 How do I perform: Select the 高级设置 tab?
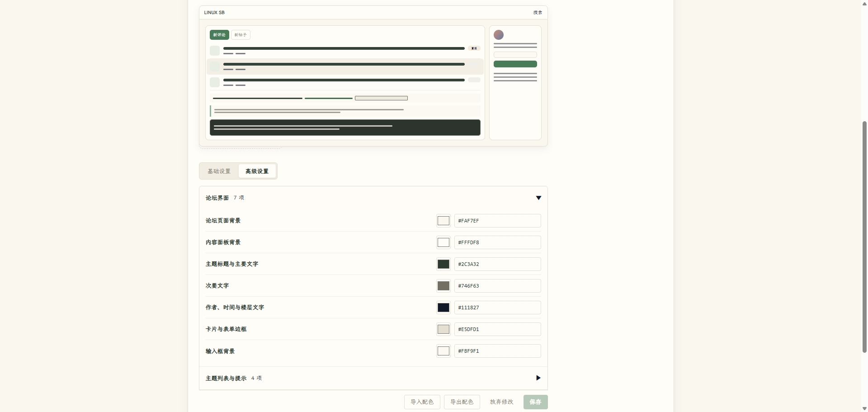pyautogui.click(x=257, y=171)
